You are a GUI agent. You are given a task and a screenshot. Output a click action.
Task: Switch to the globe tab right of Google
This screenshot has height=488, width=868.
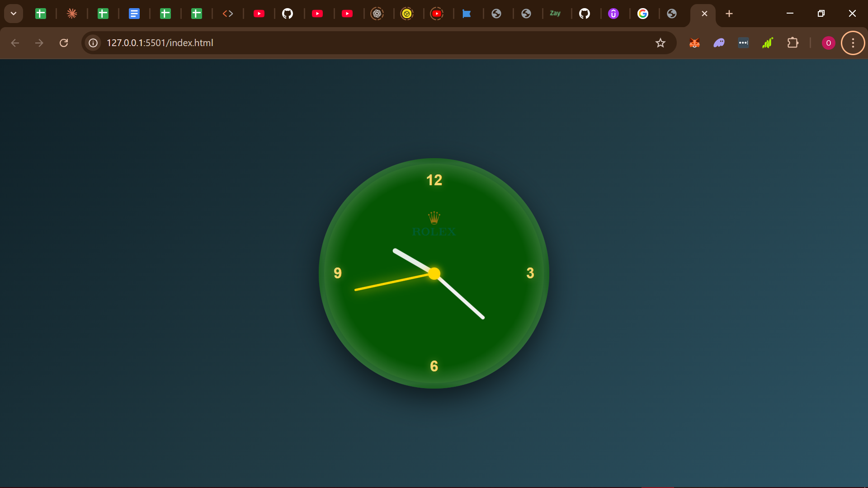coord(672,14)
